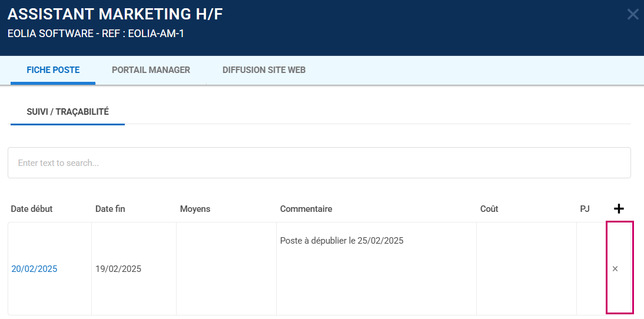This screenshot has width=644, height=319.
Task: Click the Moyens column header
Action: (x=195, y=209)
